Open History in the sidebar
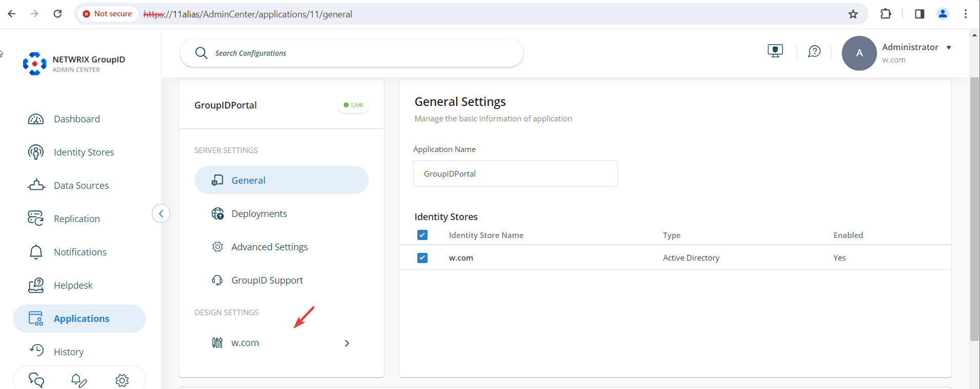Viewport: 980px width, 389px height. coord(79,352)
